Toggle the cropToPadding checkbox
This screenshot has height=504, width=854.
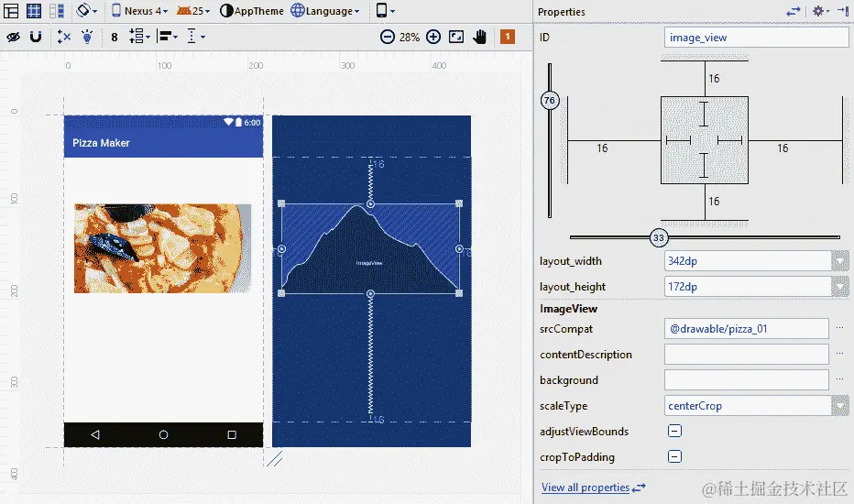click(674, 456)
